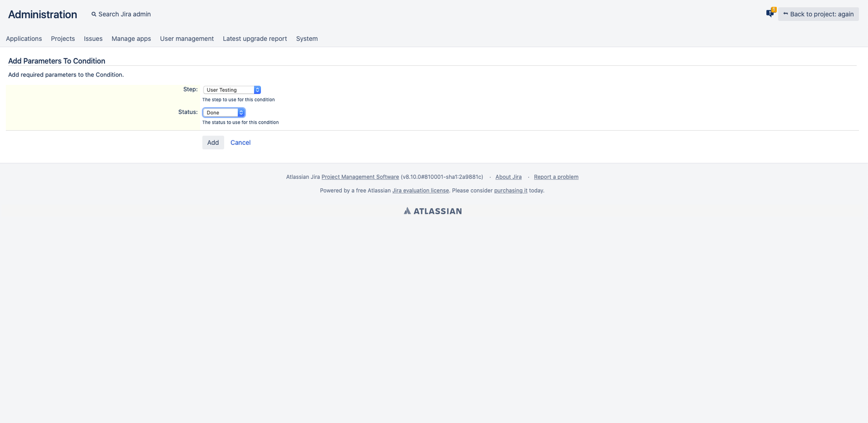Open the Step dropdown showing User Testing
868x423 pixels.
(232, 90)
